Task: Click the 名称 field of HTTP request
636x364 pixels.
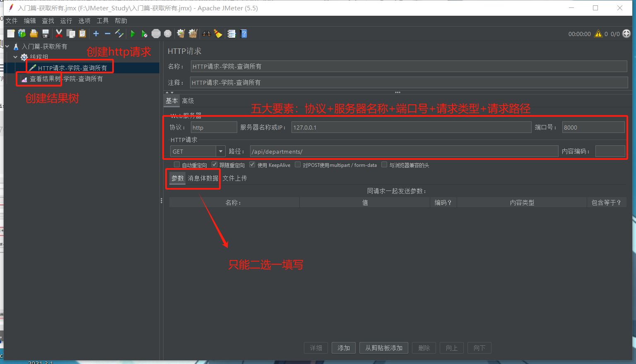Action: click(x=409, y=66)
